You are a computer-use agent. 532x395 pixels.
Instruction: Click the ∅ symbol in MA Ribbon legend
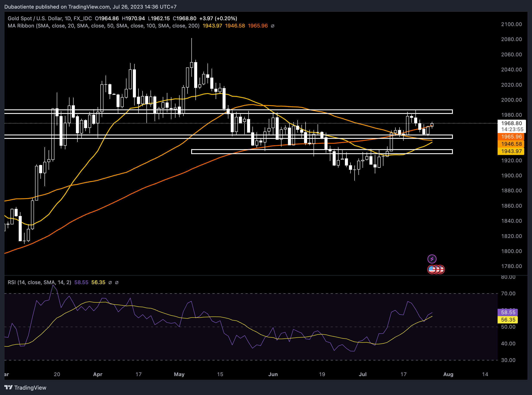click(x=272, y=26)
